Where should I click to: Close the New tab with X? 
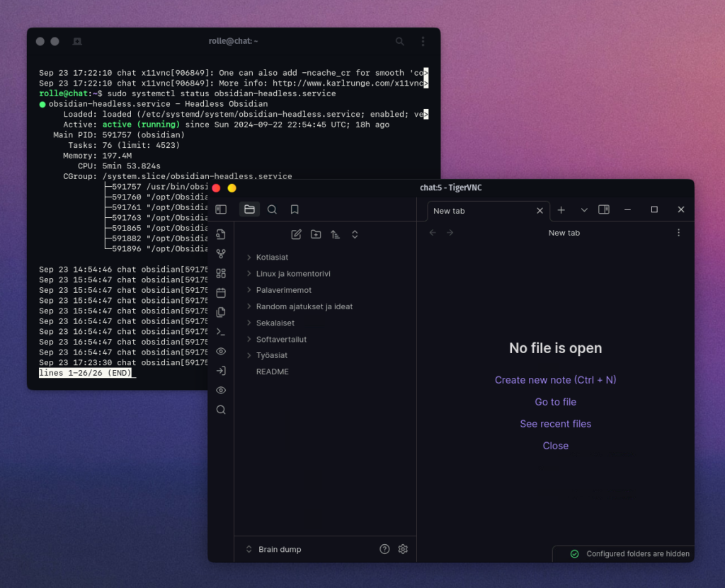[x=540, y=210]
